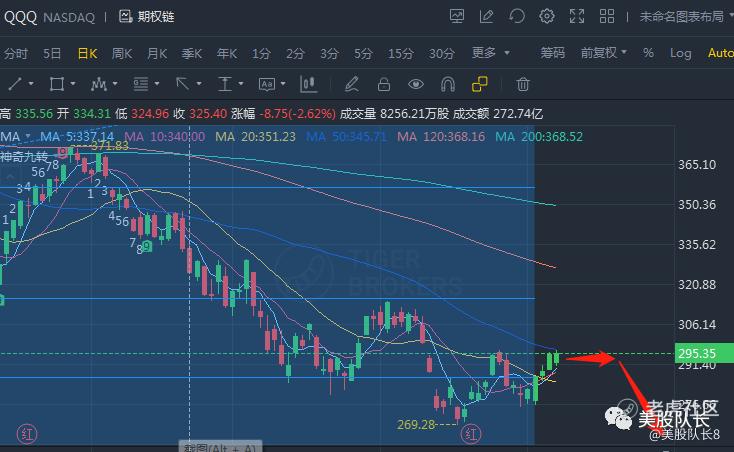The width and height of the screenshot is (734, 452).
Task: Click the left 红 dividend marker circle
Action: click(27, 434)
